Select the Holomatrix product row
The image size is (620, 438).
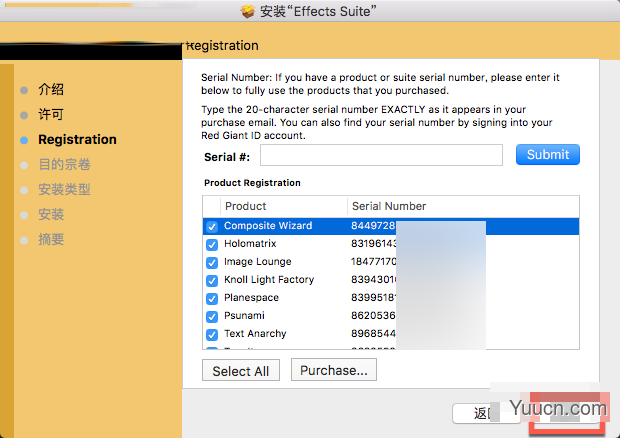coord(391,244)
